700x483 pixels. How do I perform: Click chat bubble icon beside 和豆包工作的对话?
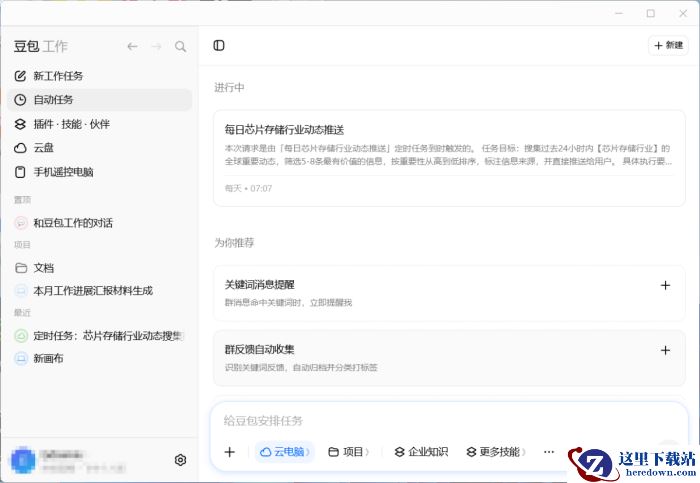21,223
